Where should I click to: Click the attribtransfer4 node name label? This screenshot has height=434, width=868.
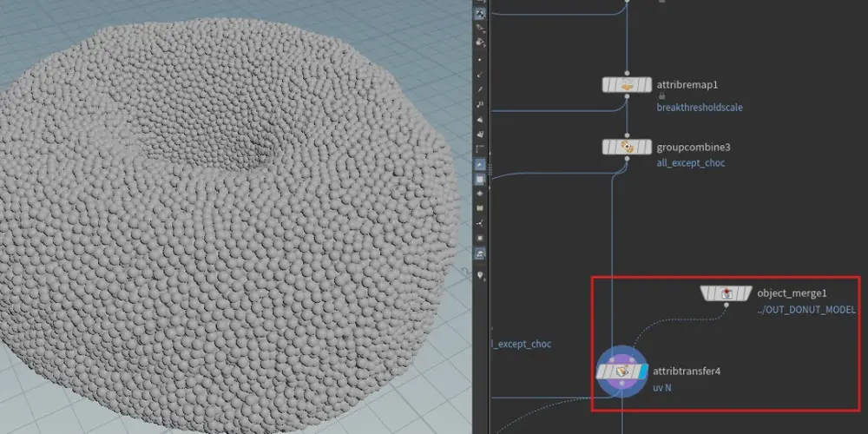[x=687, y=372]
